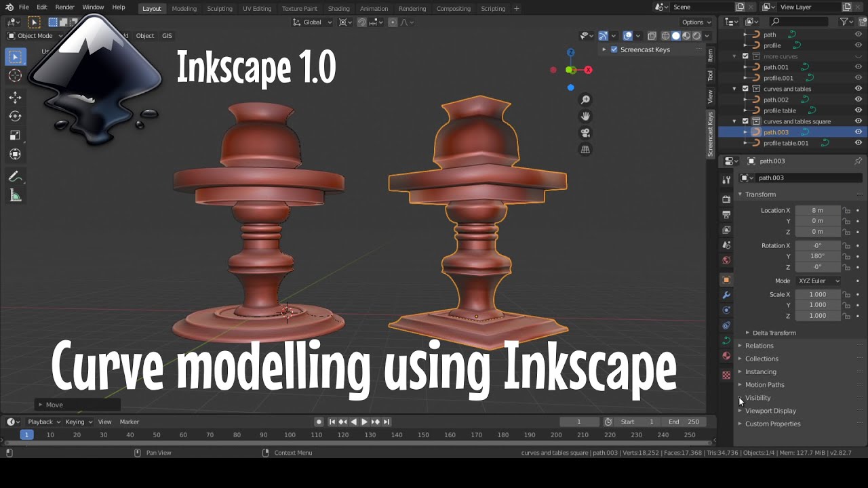The height and width of the screenshot is (488, 868).
Task: Expand the Viewport Display panel
Action: (x=770, y=411)
